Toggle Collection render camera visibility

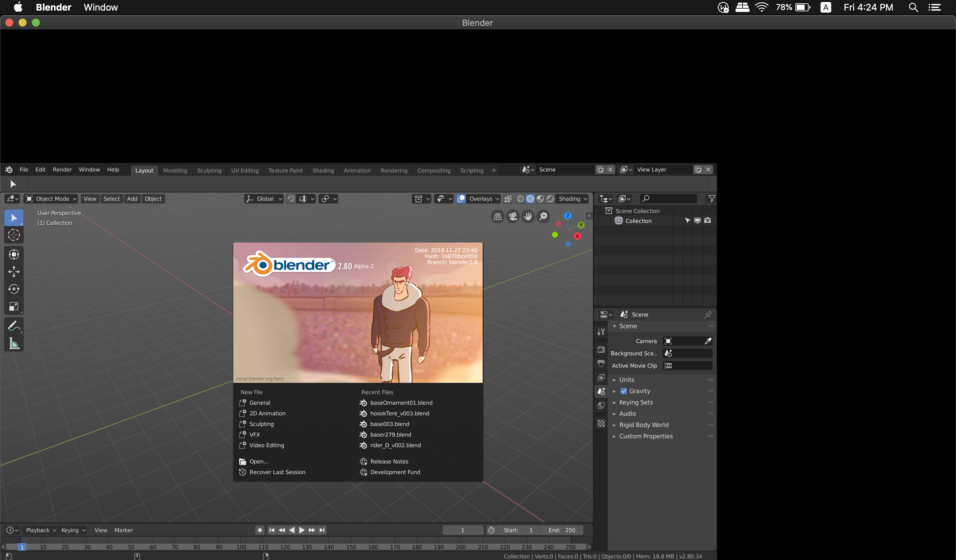point(707,220)
